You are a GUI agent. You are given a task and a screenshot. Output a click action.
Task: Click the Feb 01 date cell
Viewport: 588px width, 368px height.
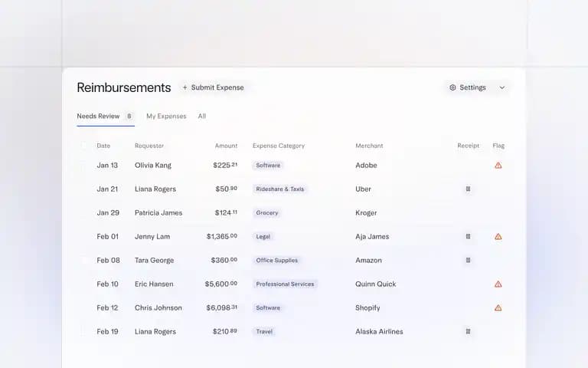point(108,237)
